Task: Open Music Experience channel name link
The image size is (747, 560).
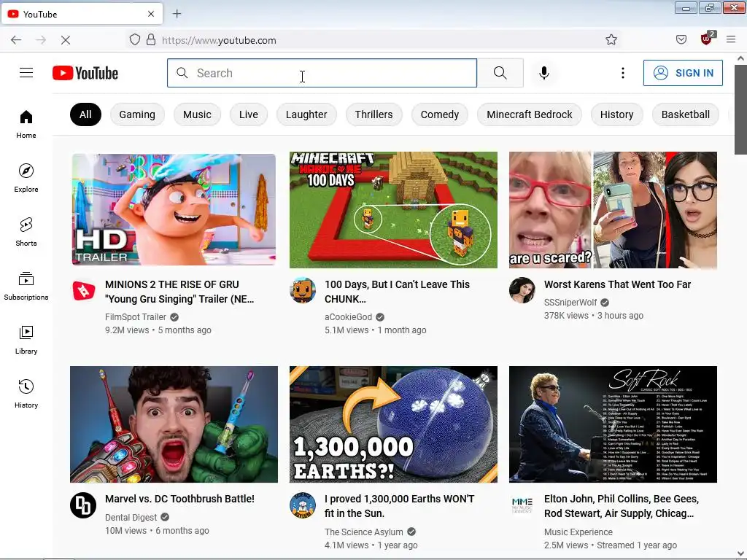Action: pyautogui.click(x=578, y=532)
